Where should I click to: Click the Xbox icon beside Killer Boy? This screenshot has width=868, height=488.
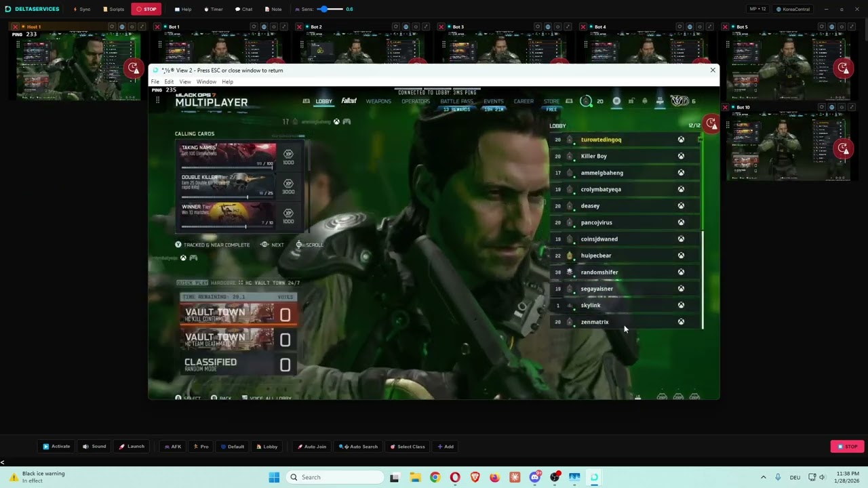[681, 156]
